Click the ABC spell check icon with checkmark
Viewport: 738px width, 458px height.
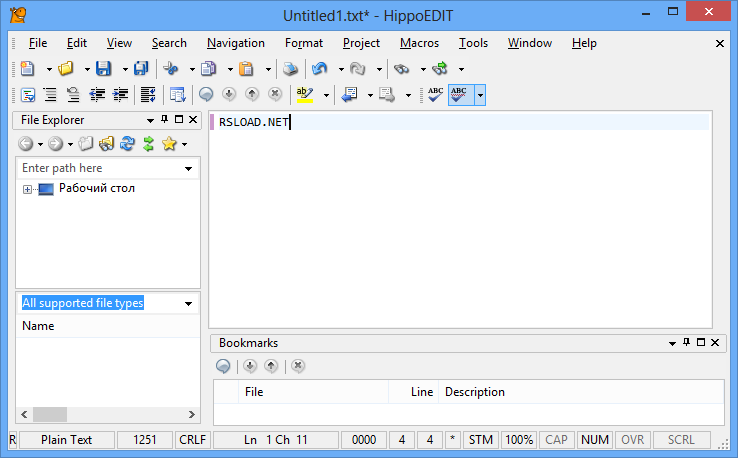coord(435,95)
